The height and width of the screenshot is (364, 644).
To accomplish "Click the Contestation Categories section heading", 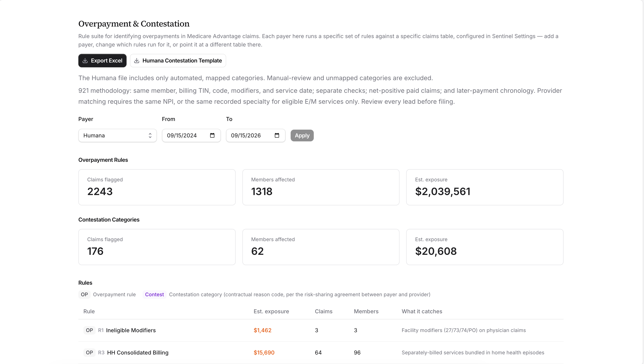I will coord(109,220).
